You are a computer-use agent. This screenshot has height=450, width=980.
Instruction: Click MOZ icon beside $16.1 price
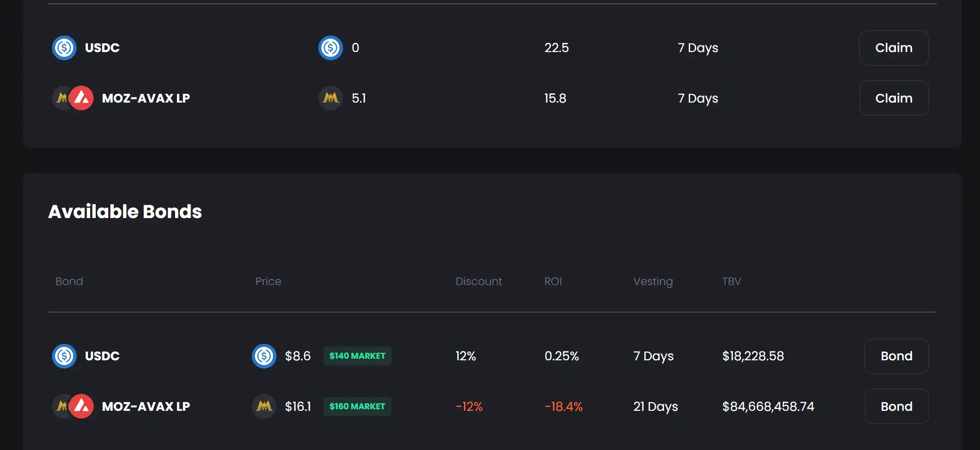(x=264, y=406)
